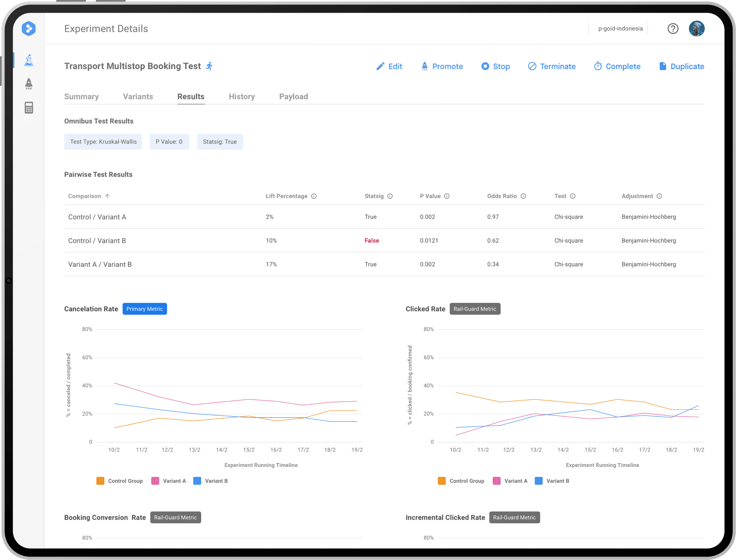The width and height of the screenshot is (736, 560).
Task: Show info tooltip for Odds Ratio
Action: 523,196
